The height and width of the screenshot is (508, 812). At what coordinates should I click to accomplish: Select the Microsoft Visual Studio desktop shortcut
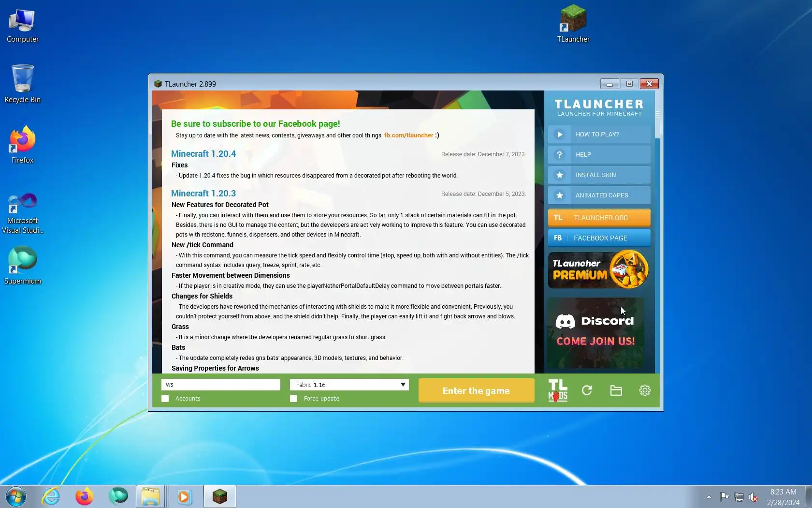pos(22,213)
